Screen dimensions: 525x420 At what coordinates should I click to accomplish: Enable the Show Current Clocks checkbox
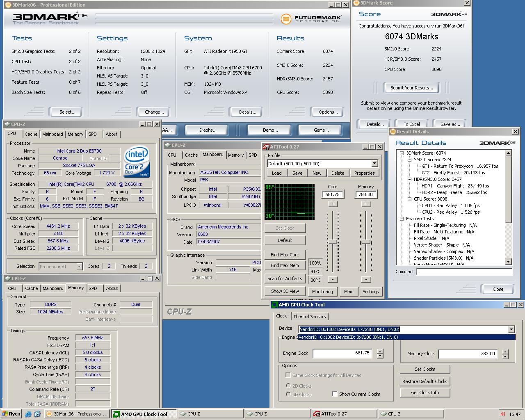click(335, 394)
